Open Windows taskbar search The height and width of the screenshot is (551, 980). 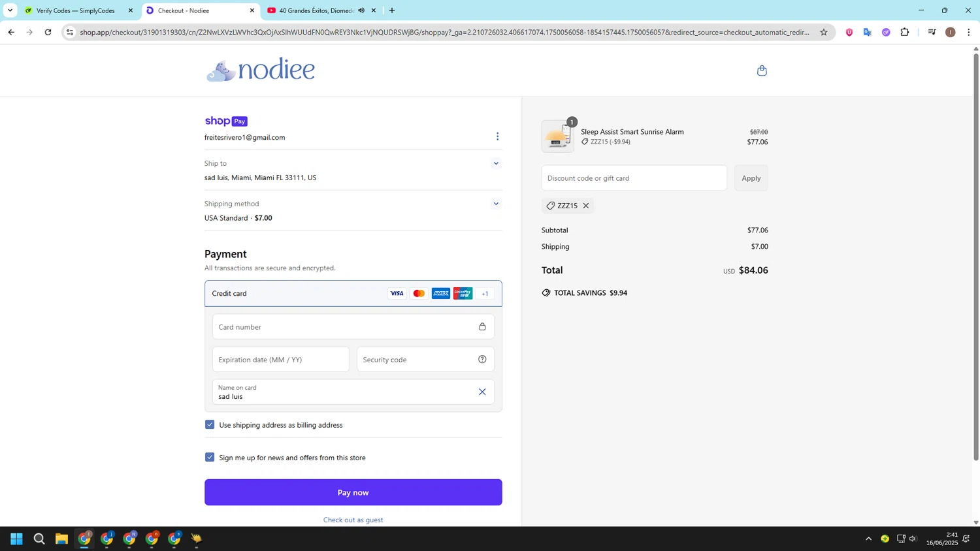tap(39, 539)
